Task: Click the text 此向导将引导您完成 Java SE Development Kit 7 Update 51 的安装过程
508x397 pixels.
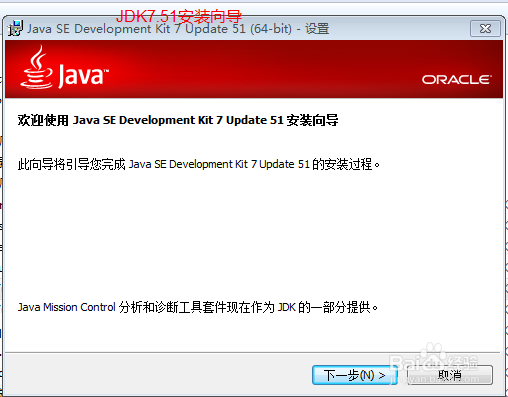Action: point(199,164)
